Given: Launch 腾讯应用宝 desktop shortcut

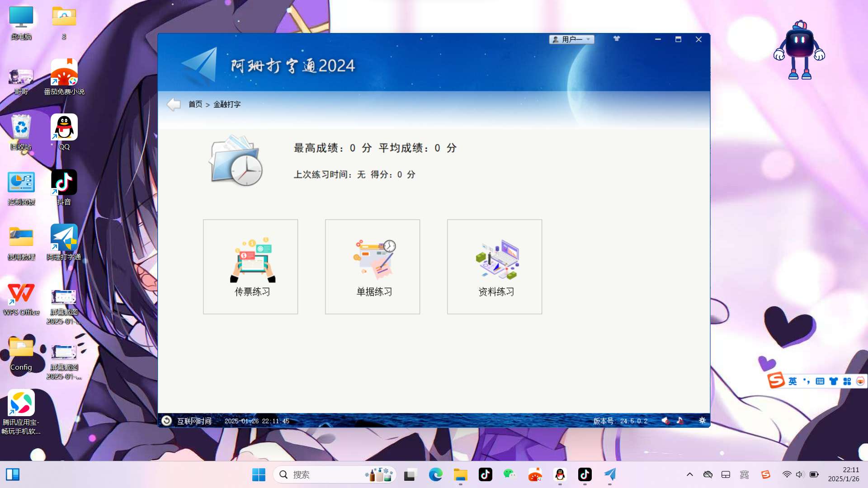Looking at the screenshot, I should click(21, 412).
